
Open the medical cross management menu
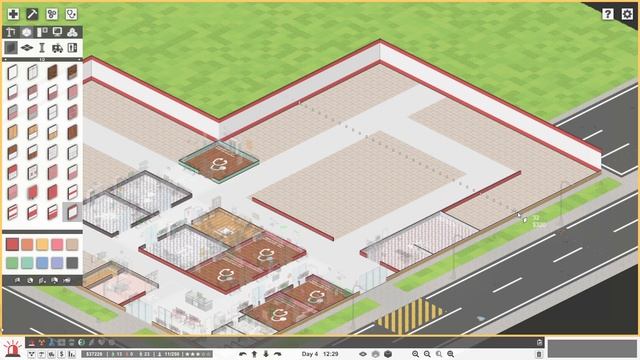13,14
